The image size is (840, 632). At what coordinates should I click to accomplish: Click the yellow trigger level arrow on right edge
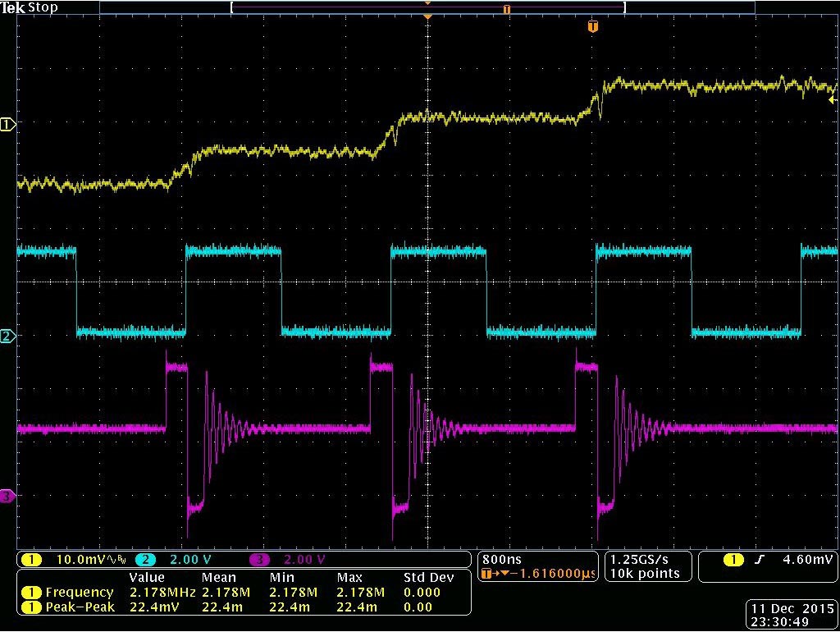pos(833,98)
